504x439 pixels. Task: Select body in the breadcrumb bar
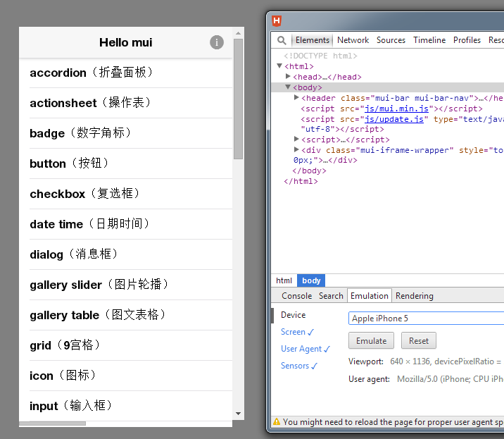point(311,280)
